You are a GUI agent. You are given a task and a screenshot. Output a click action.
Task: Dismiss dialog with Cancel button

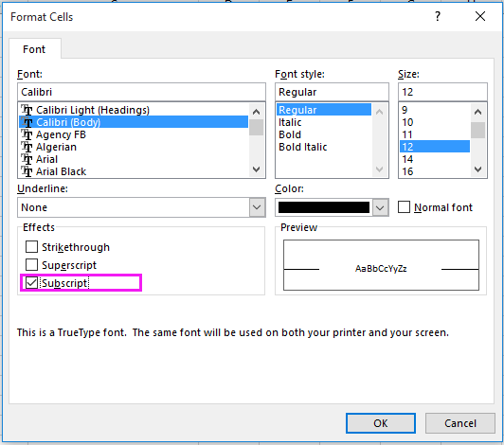[x=460, y=423]
